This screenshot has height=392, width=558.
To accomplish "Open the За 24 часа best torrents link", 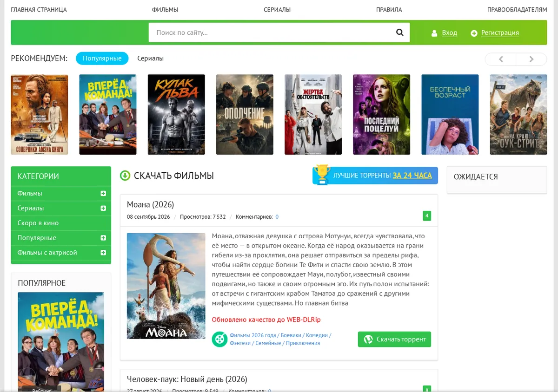I will tap(412, 176).
